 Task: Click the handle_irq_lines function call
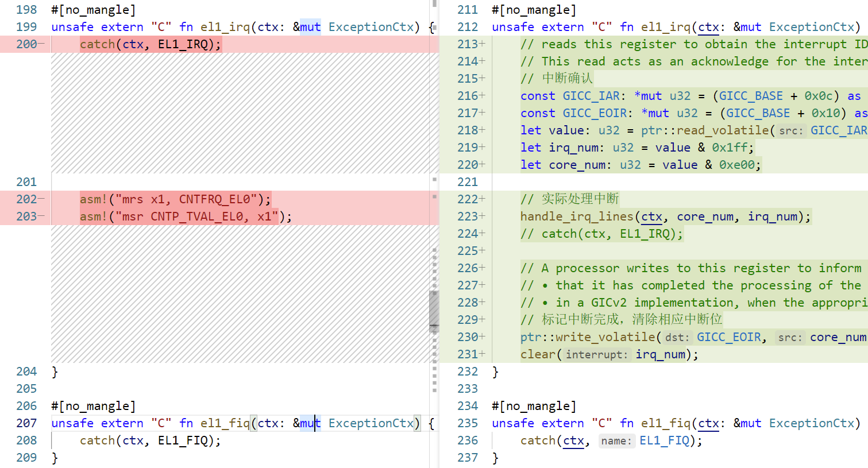[576, 216]
